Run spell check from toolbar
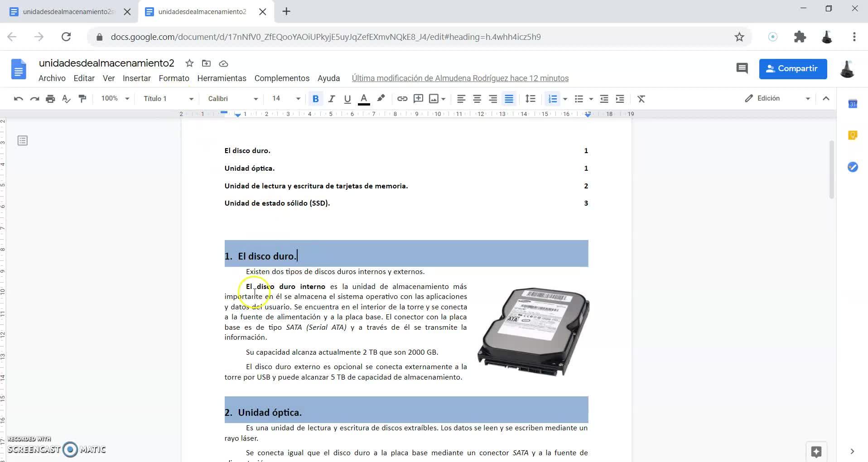The height and width of the screenshot is (462, 868). coord(66,99)
